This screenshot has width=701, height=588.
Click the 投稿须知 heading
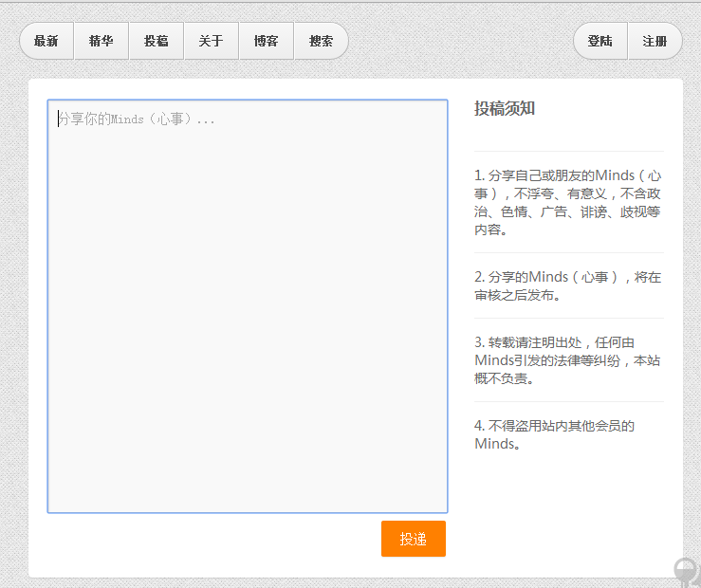[505, 108]
